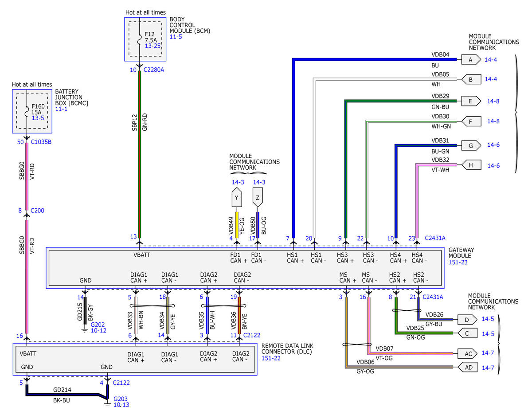This screenshot has width=532, height=411.
Task: Click the F12 7.5A fuse symbol
Action: [140, 39]
